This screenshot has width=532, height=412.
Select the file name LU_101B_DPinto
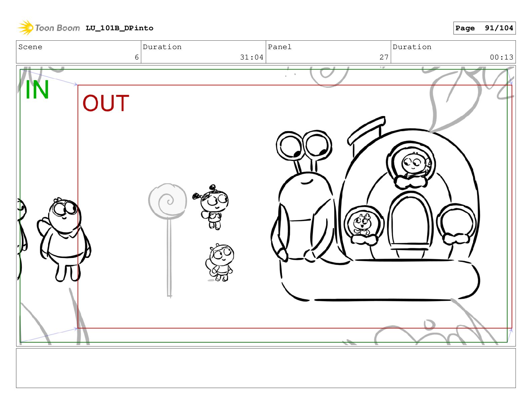pyautogui.click(x=119, y=28)
